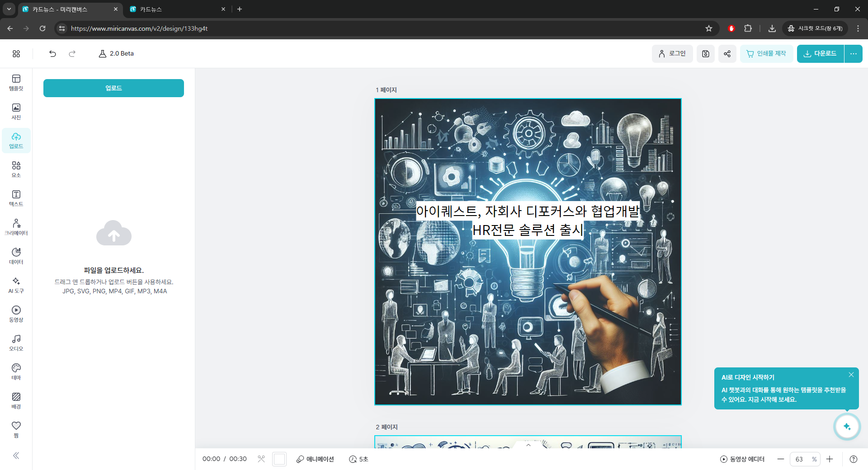
Task: Open the Photos (사진) sidebar panel
Action: coord(16,112)
